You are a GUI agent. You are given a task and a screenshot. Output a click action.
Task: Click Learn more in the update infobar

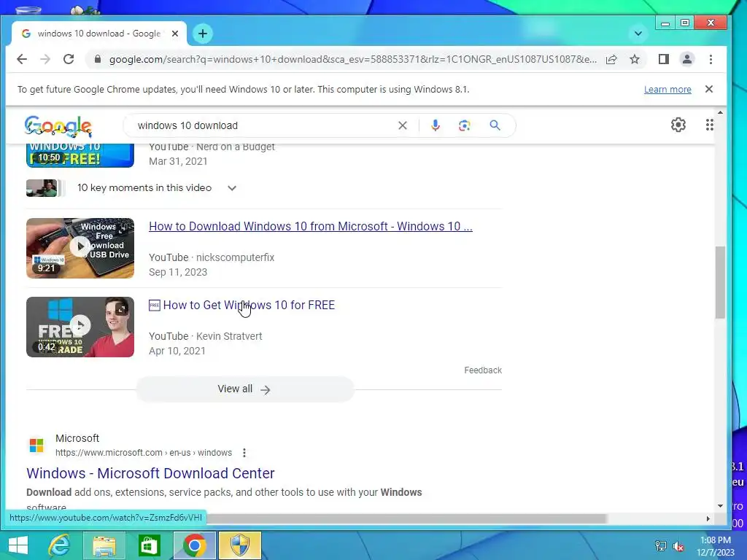coord(667,90)
